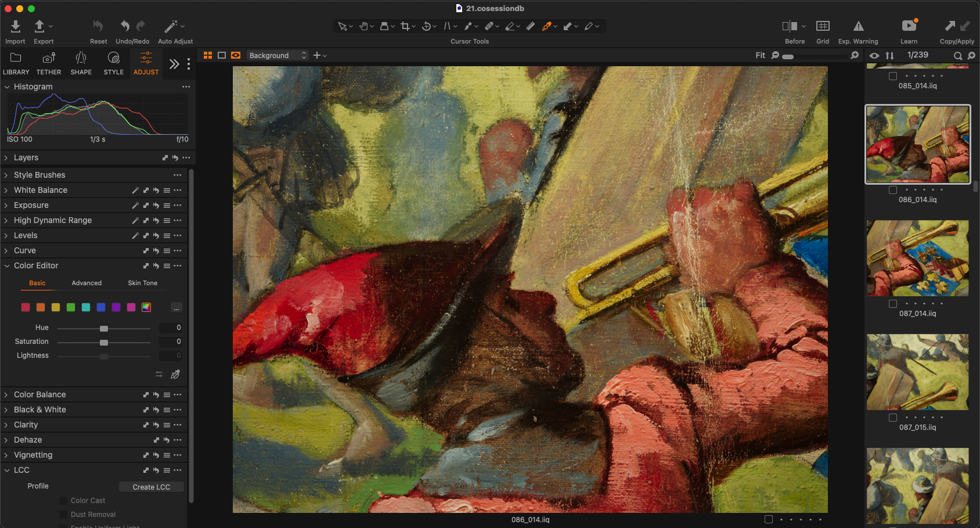The height and width of the screenshot is (528, 980).
Task: Expand the Exposure panel
Action: click(x=7, y=205)
